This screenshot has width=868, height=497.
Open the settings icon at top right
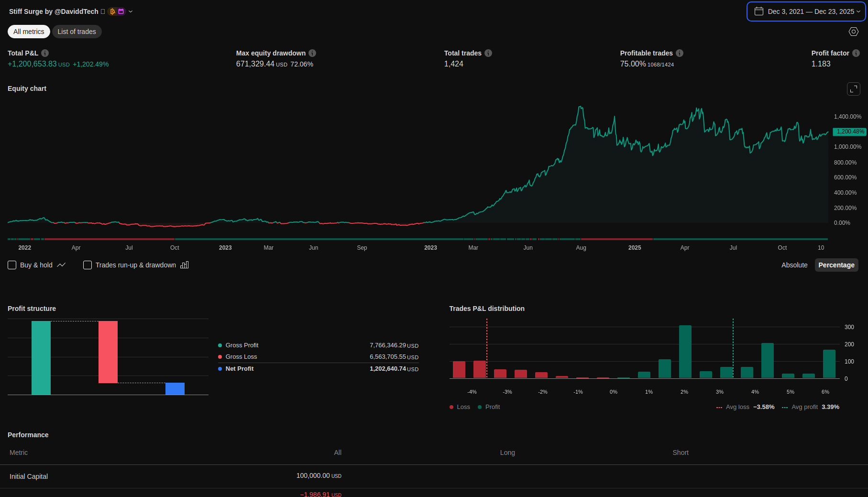pos(853,32)
